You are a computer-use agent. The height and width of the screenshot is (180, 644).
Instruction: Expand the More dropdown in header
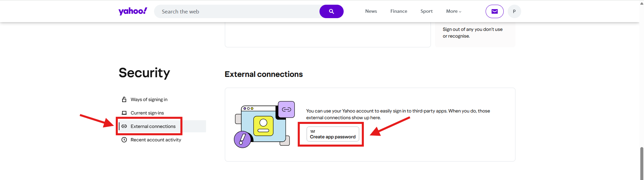[453, 11]
